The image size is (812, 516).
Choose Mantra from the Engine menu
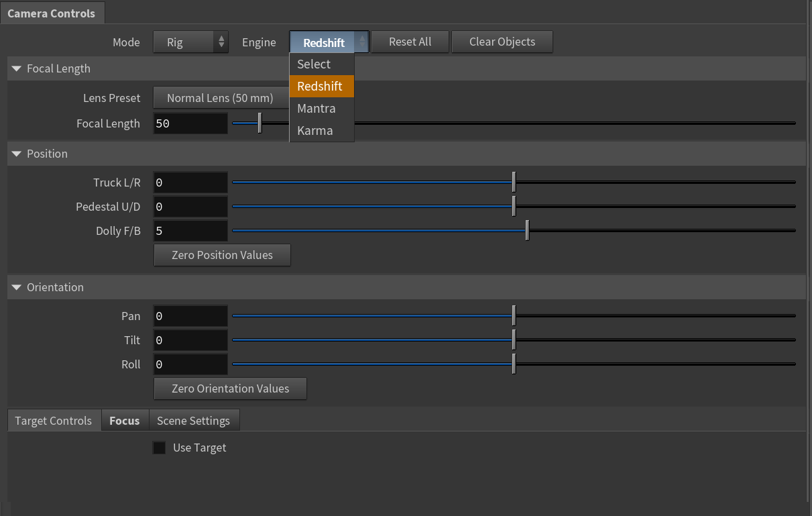tap(321, 109)
